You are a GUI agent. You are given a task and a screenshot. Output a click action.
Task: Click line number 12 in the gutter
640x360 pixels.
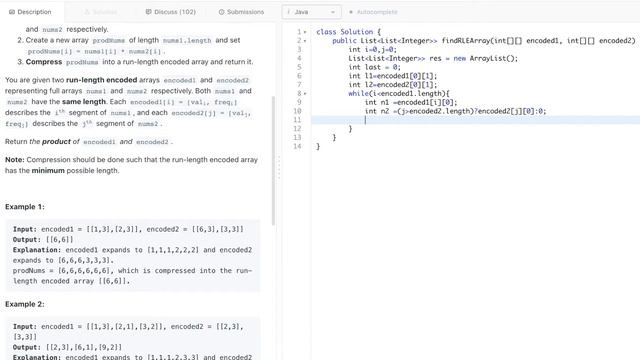point(297,129)
